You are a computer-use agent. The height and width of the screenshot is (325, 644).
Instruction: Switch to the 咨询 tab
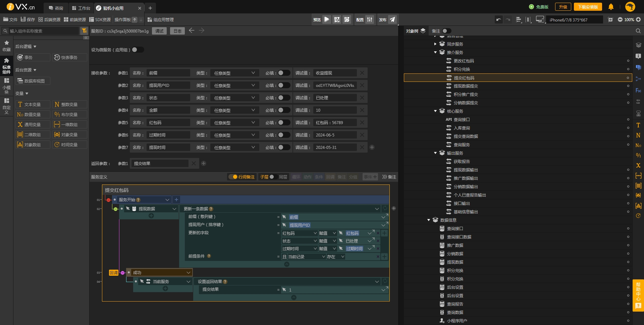coord(56,8)
